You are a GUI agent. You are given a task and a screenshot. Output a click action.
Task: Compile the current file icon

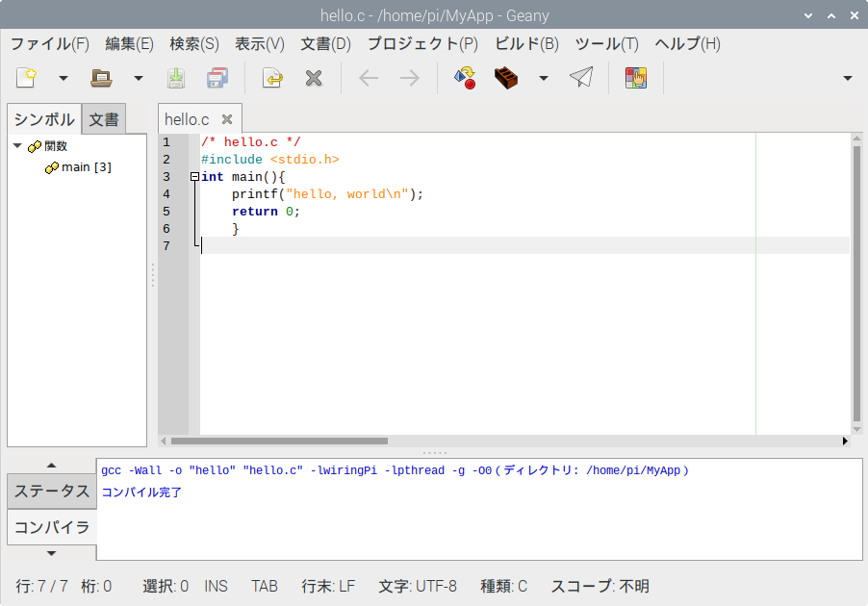[465, 78]
